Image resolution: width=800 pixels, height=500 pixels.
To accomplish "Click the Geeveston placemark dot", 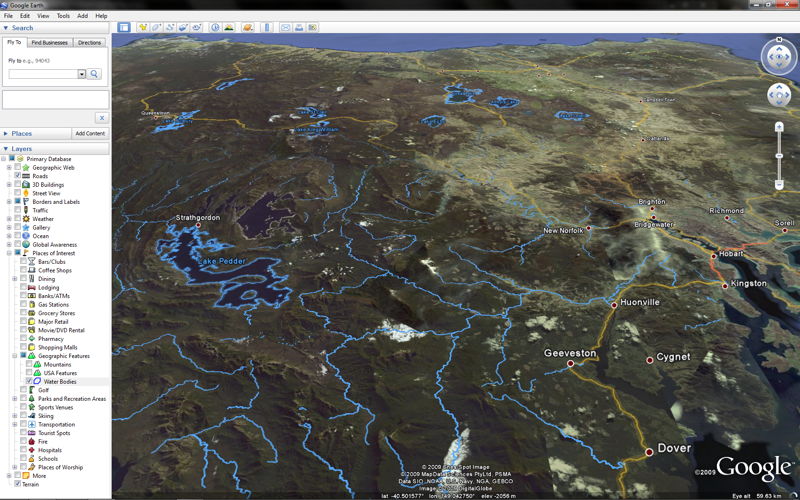I will tap(570, 364).
